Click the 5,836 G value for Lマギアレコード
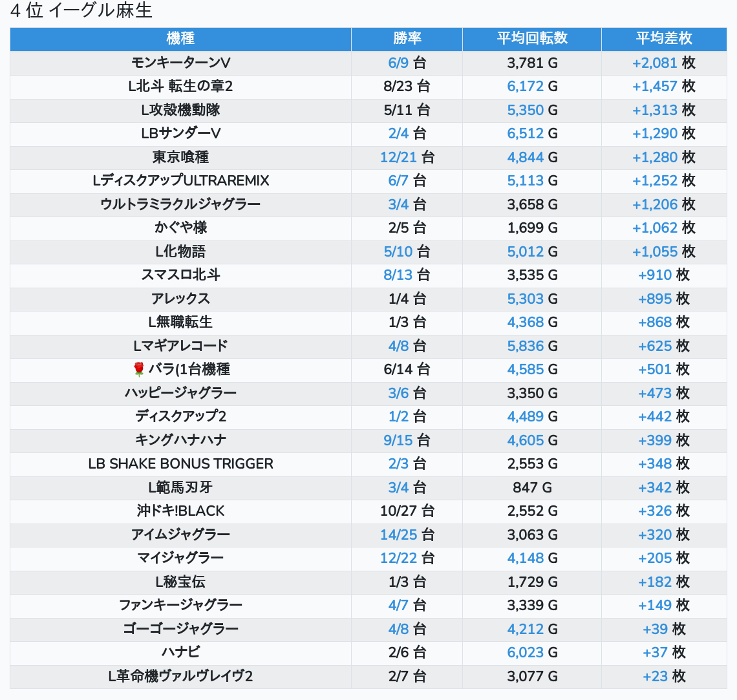737x700 pixels. (x=526, y=346)
